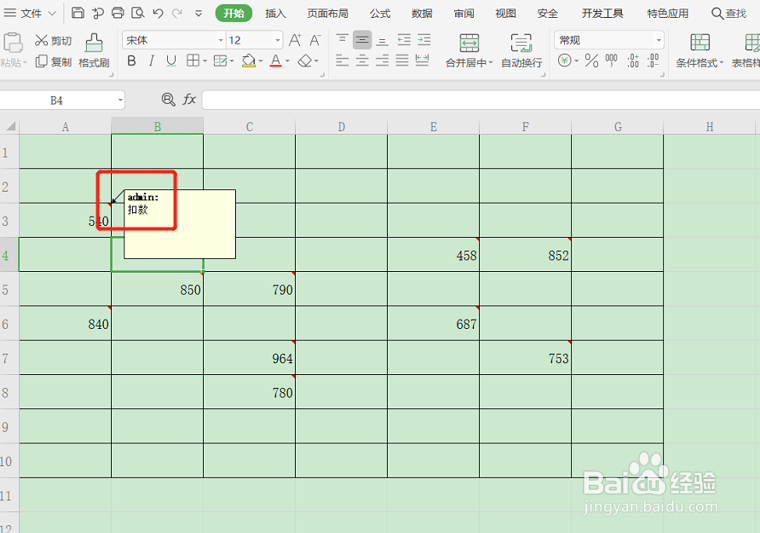Select cell C5 containing 790

249,289
